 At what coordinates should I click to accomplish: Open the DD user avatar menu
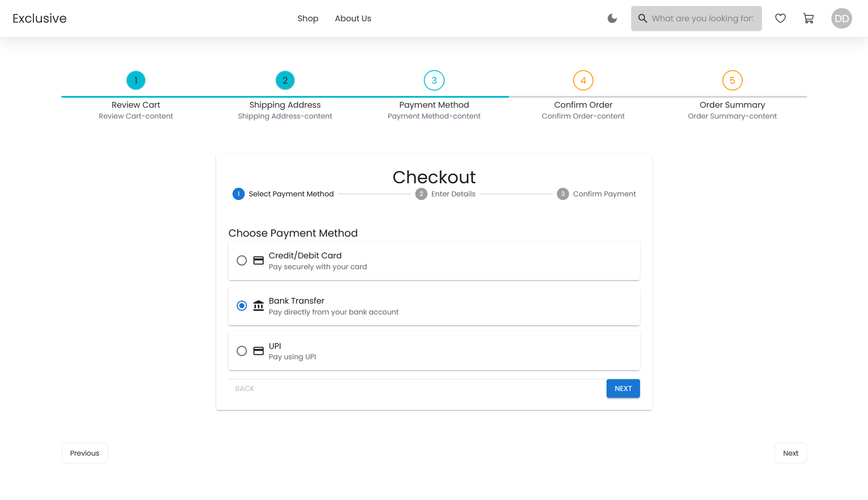[x=841, y=19]
